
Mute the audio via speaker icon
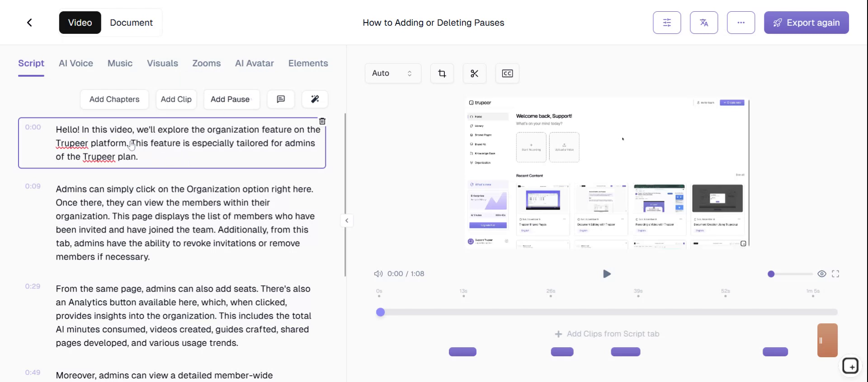378,274
